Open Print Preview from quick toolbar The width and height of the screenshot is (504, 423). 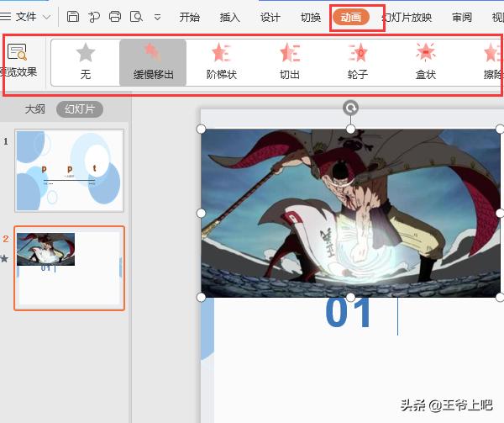click(136, 17)
